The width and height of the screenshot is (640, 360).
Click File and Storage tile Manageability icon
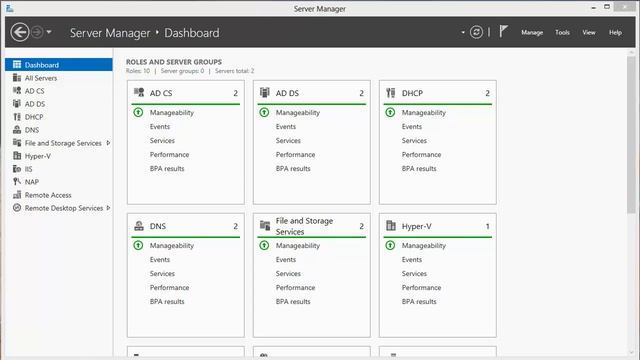point(264,245)
